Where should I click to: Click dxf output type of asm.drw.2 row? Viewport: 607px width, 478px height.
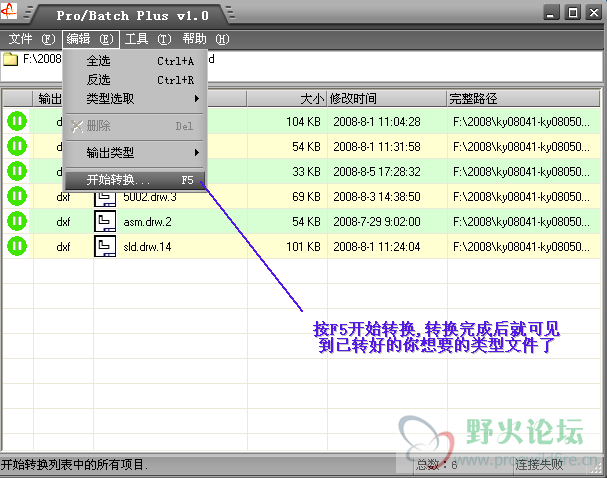point(63,222)
